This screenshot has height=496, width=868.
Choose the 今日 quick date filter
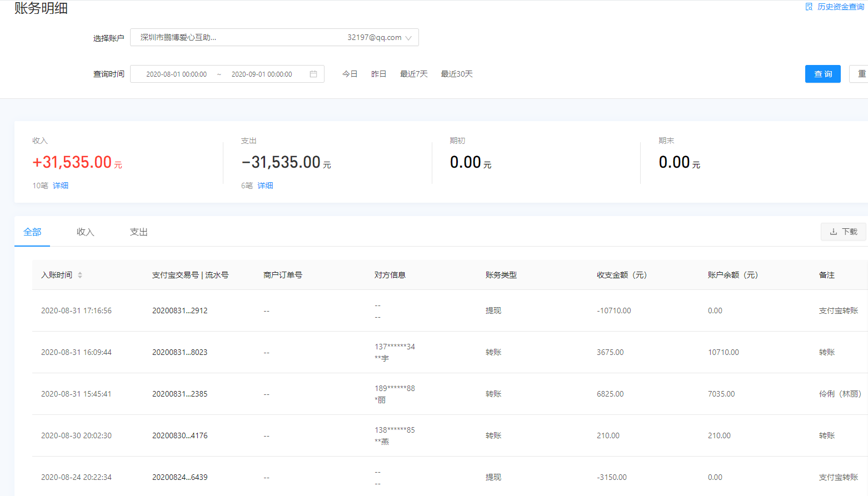[350, 74]
